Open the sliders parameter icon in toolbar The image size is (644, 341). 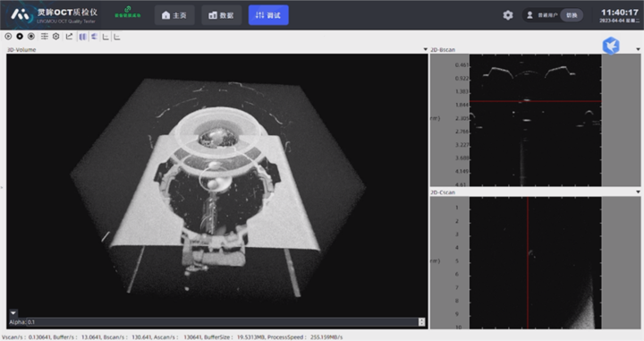[45, 37]
